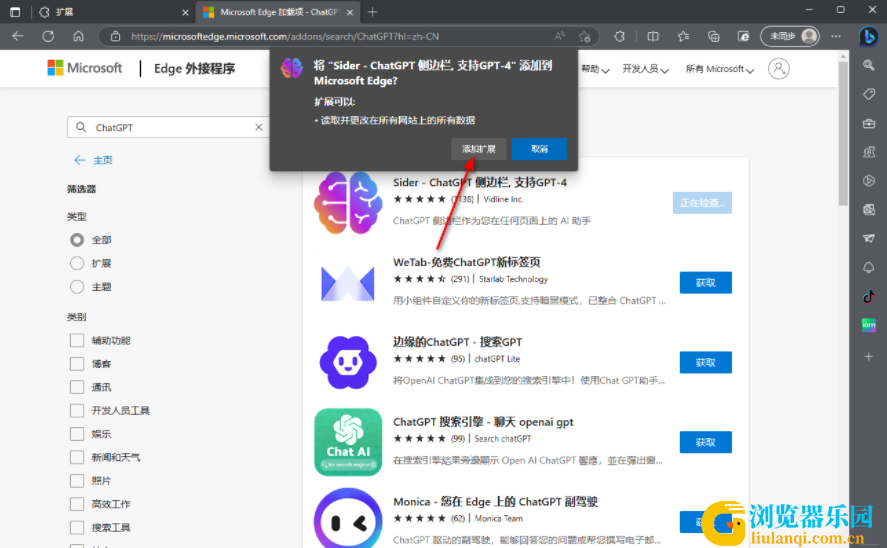Get ChatGPT 搜索引擎 extension with 获取
This screenshot has height=548, width=887.
[705, 442]
